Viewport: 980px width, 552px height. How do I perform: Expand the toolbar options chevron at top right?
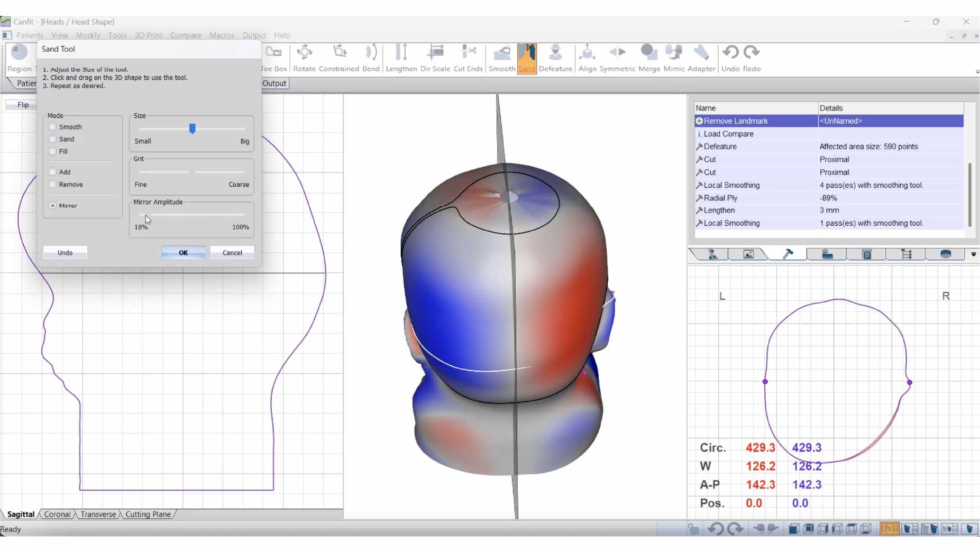[976, 72]
